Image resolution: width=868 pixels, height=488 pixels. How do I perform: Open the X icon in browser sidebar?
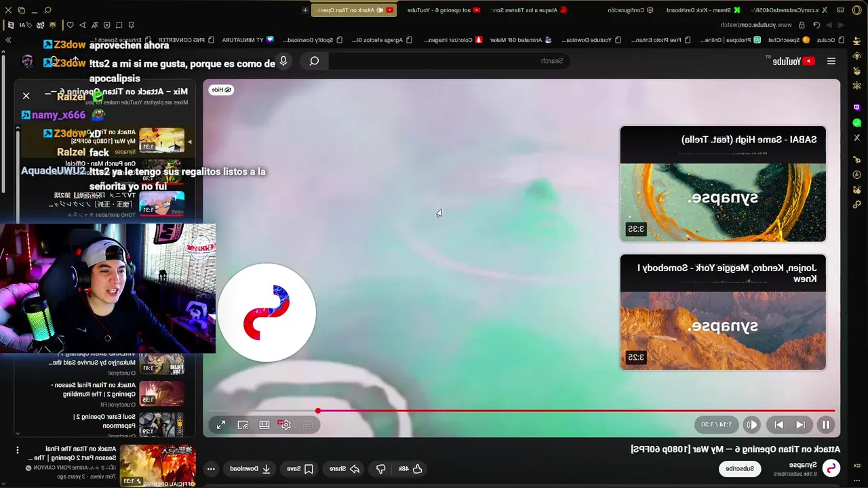857,138
